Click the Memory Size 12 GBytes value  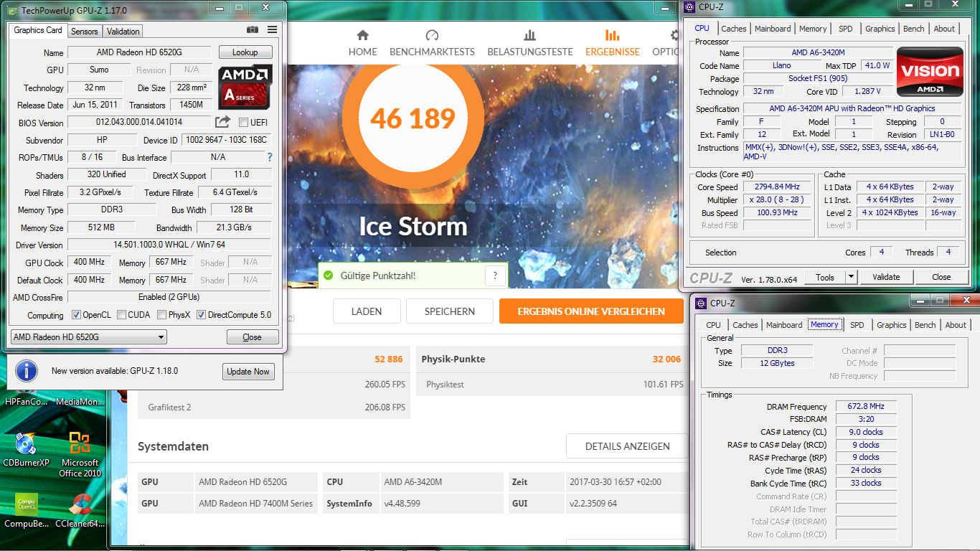pyautogui.click(x=777, y=363)
